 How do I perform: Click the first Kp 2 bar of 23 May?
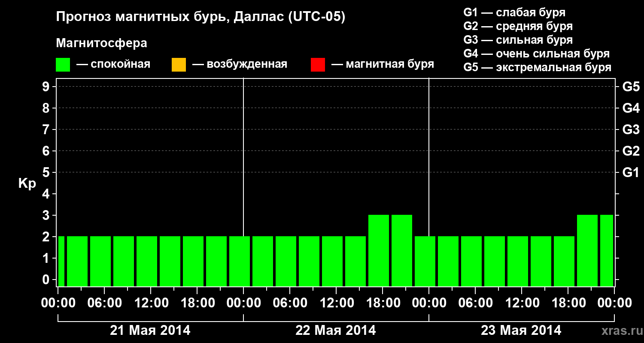(425, 261)
